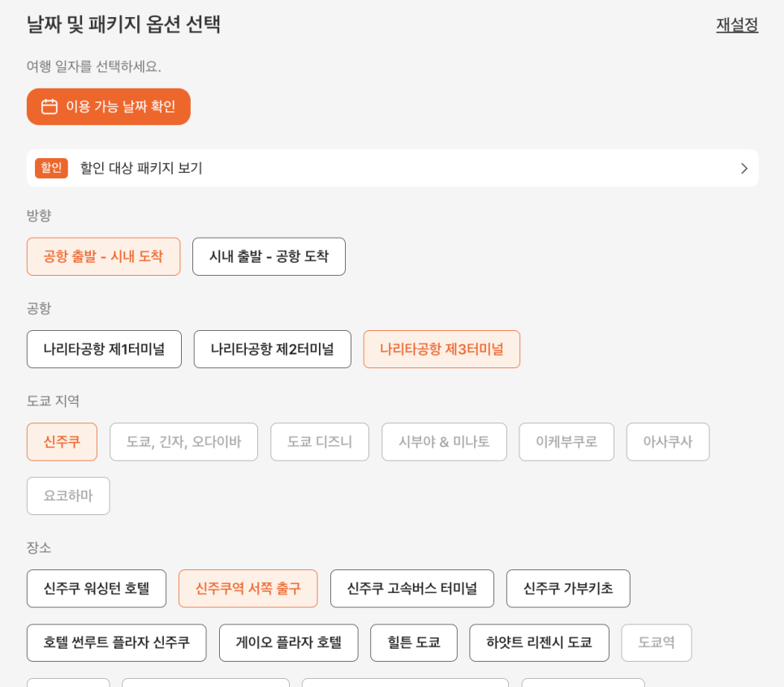
Task: Pick 하얏트 리젠시 도쿄
Action: tap(539, 642)
